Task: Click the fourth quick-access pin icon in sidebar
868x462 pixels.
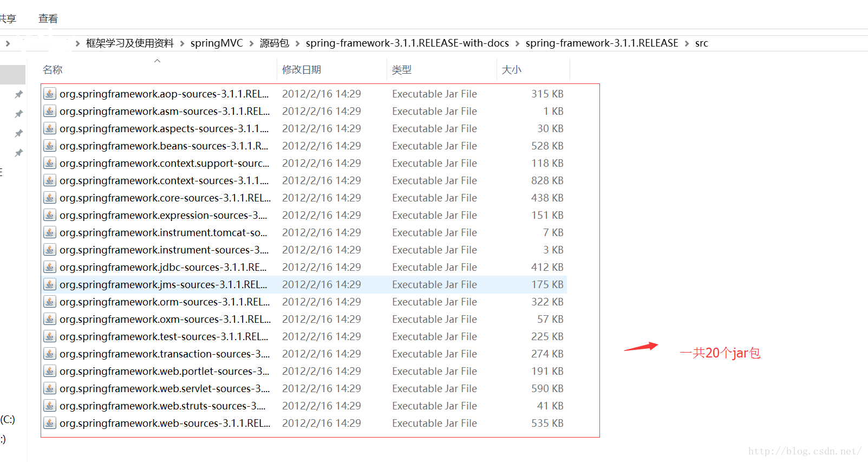Action: click(x=19, y=153)
